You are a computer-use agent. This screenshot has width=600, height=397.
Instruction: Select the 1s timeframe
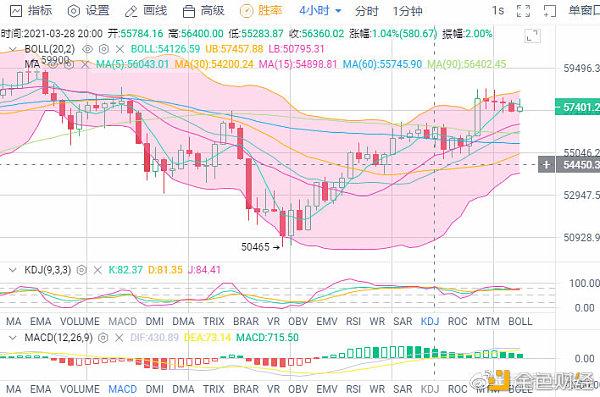tap(498, 11)
